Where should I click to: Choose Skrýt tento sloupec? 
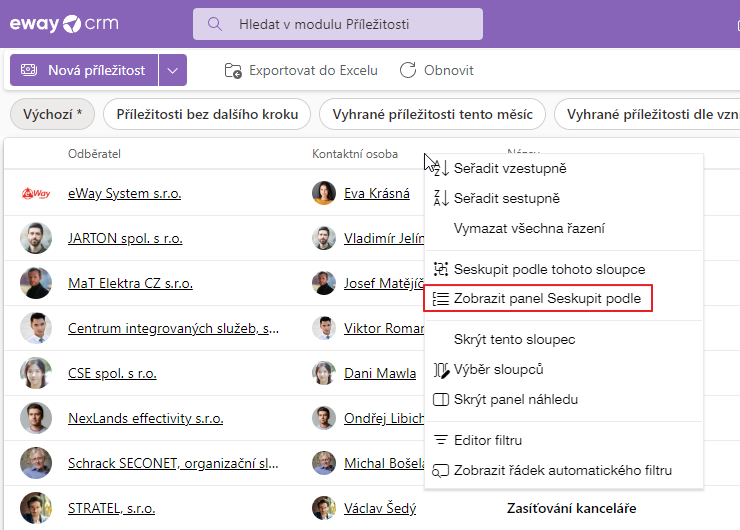pyautogui.click(x=564, y=339)
